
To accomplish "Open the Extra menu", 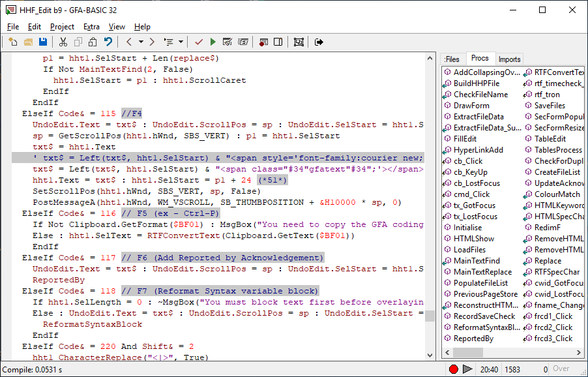I will coord(91,27).
